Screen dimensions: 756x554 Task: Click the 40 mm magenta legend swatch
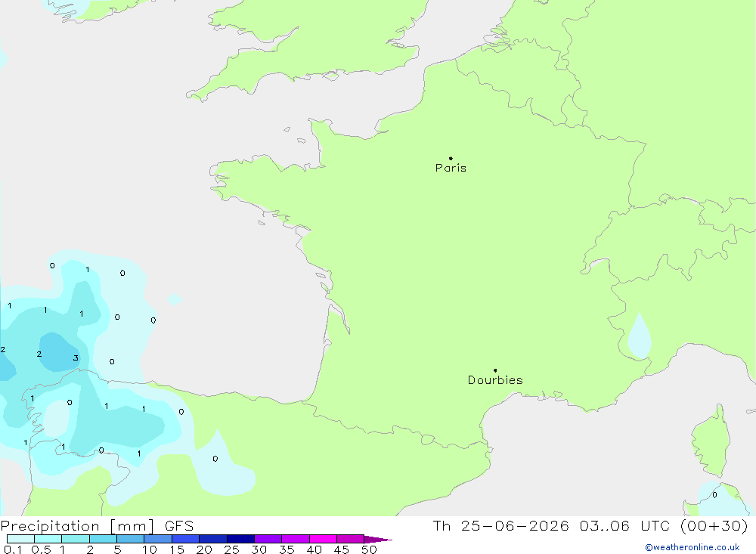coord(323,539)
